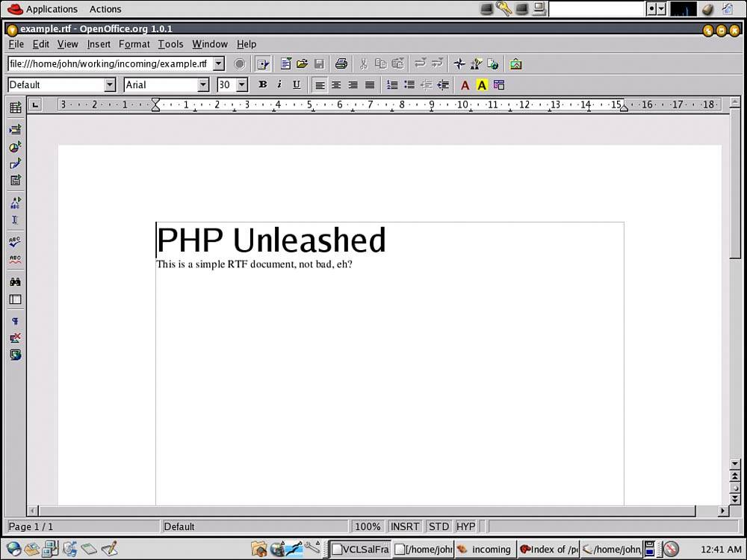Click the Gallery picture icon
Image resolution: width=747 pixels, height=560 pixels.
(x=515, y=64)
